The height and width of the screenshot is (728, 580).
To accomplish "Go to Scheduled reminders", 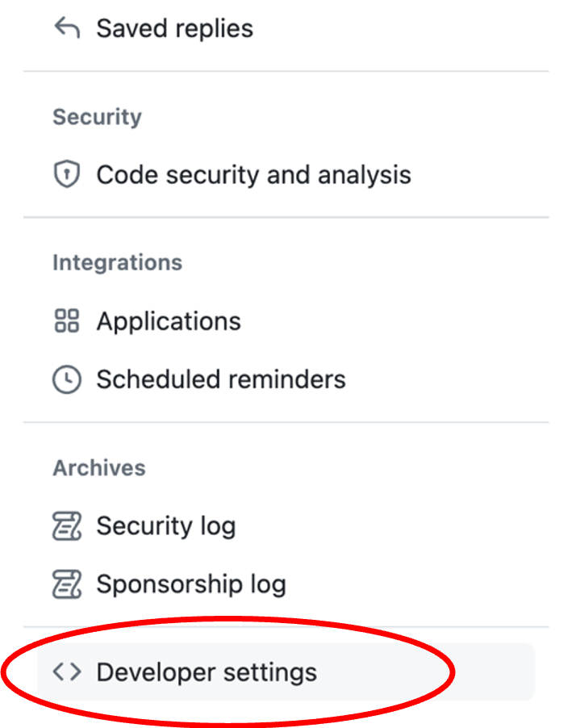I will coord(221,379).
